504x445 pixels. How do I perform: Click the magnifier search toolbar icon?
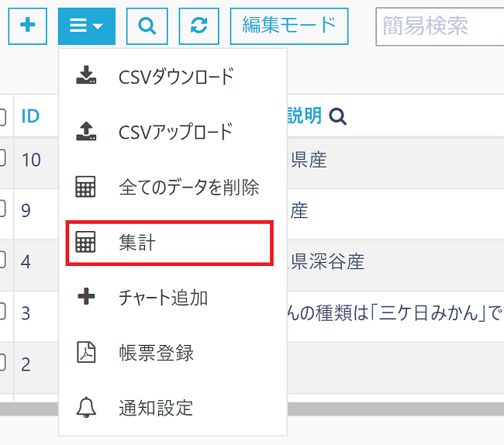click(147, 26)
